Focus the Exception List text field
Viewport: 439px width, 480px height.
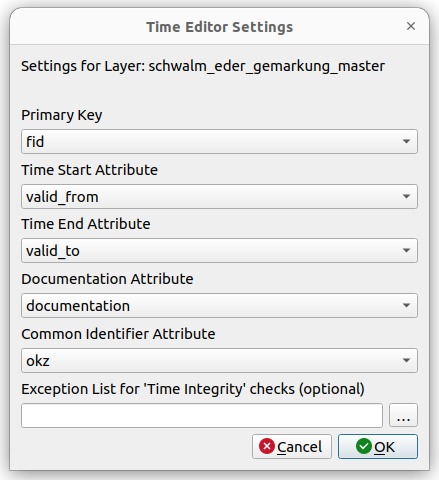[202, 415]
